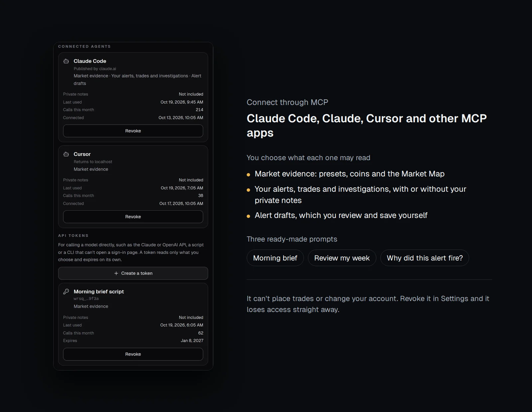Click the token ID wrsq_…9f3a
The height and width of the screenshot is (412, 532).
[86, 299]
